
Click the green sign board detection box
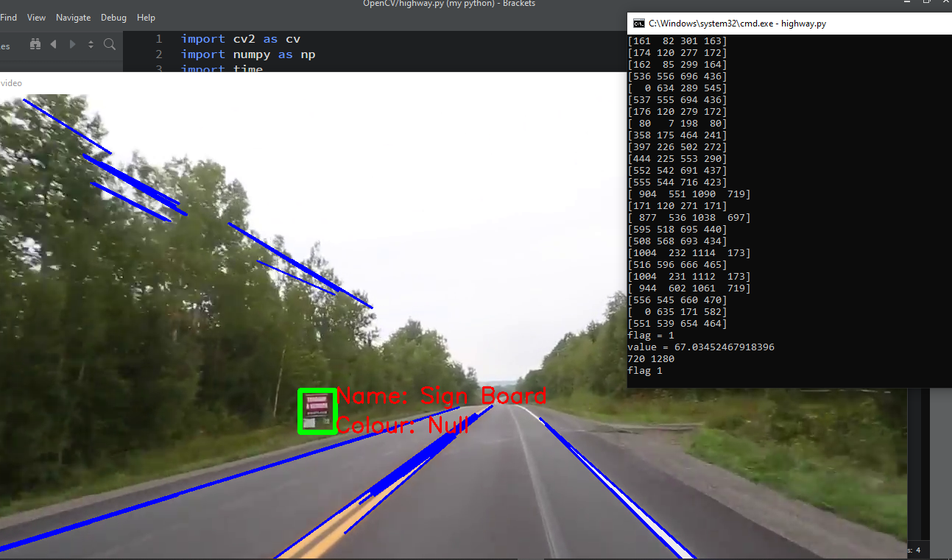pyautogui.click(x=317, y=411)
